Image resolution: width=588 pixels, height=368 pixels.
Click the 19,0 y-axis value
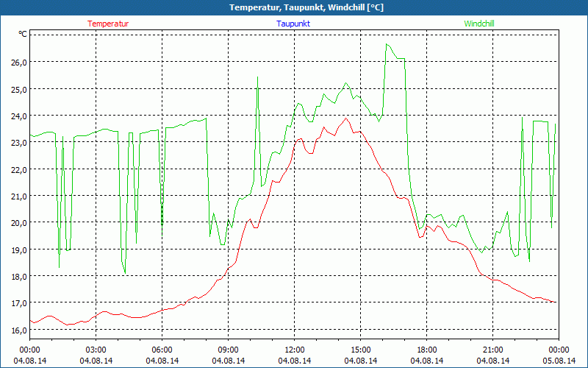tap(18, 250)
